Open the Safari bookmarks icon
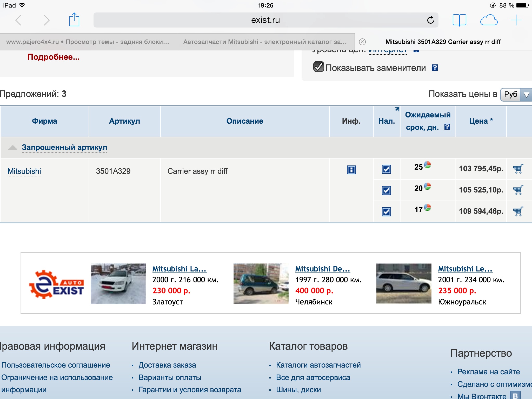This screenshot has height=399, width=532. click(459, 20)
